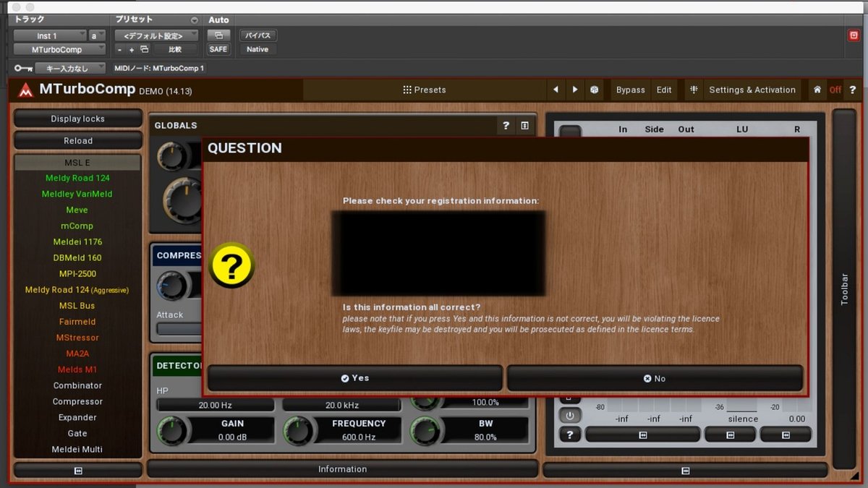Select previous preset with minus button
The width and height of the screenshot is (868, 488).
[x=120, y=49]
